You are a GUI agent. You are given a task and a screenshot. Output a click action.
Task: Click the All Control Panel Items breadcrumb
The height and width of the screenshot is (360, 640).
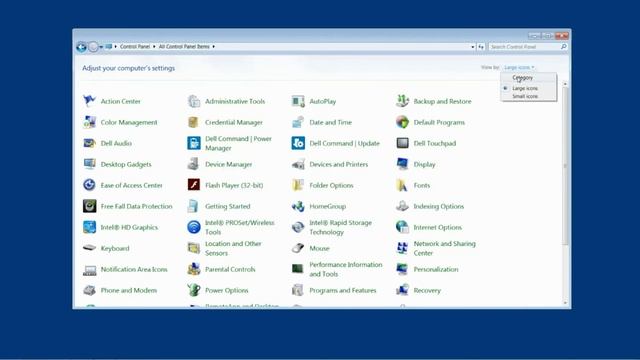[x=184, y=47]
